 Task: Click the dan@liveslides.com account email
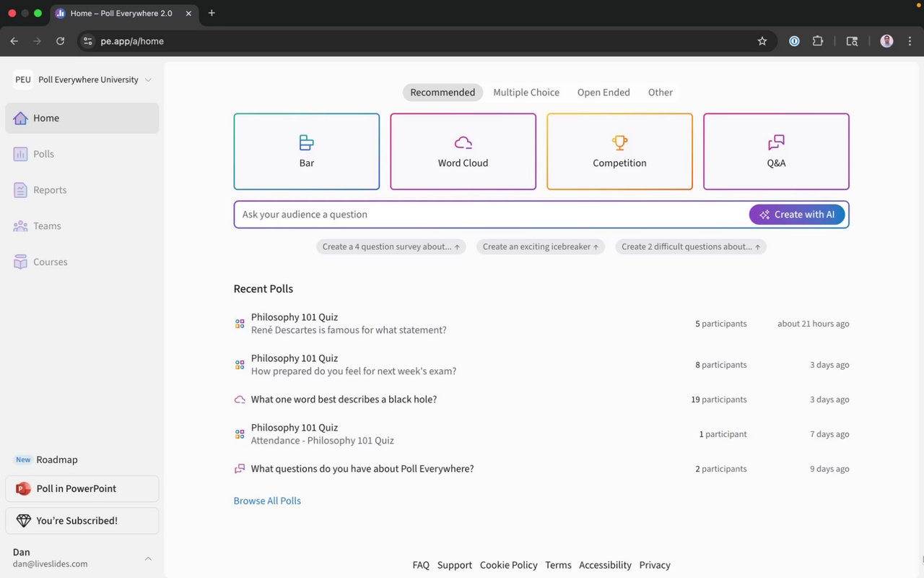tap(51, 564)
